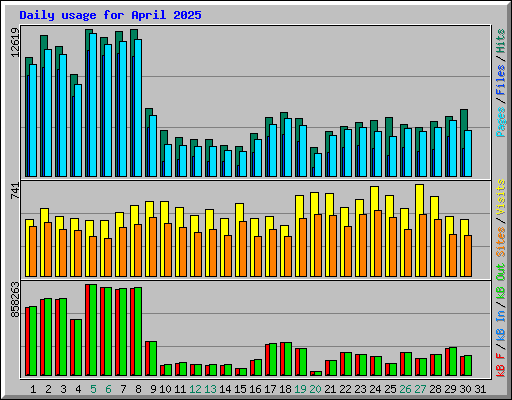
Task: Click green weekend day label 27
Action: point(420,389)
